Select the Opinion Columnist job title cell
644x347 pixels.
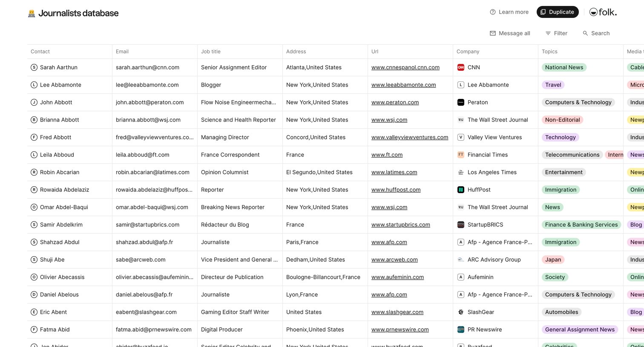click(240, 172)
